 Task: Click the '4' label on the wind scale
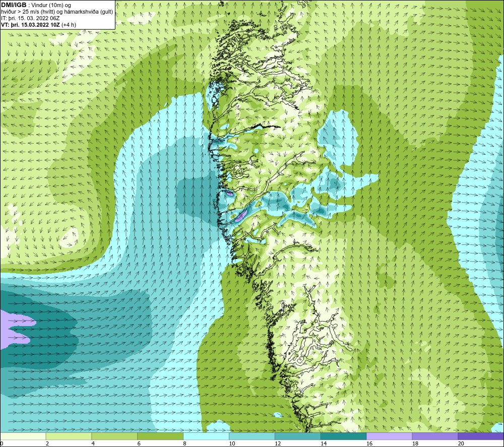[x=93, y=443]
